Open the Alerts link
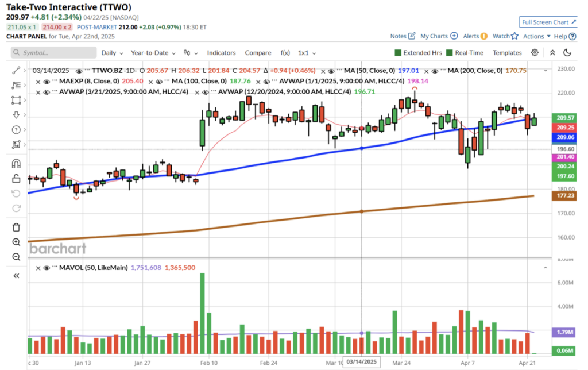Viewport: 588px width, 370px height. tap(475, 36)
